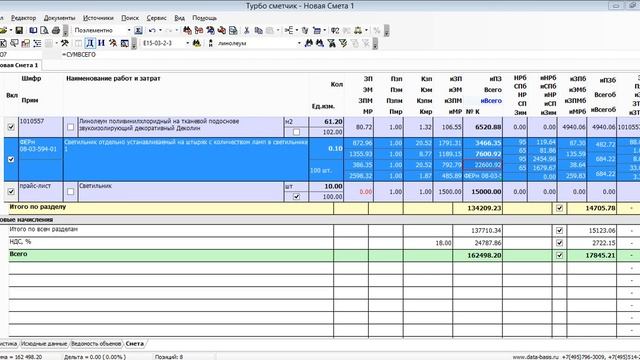Select the 134209.23 section total cell
Viewport: 640px width, 360px height.
click(478, 208)
